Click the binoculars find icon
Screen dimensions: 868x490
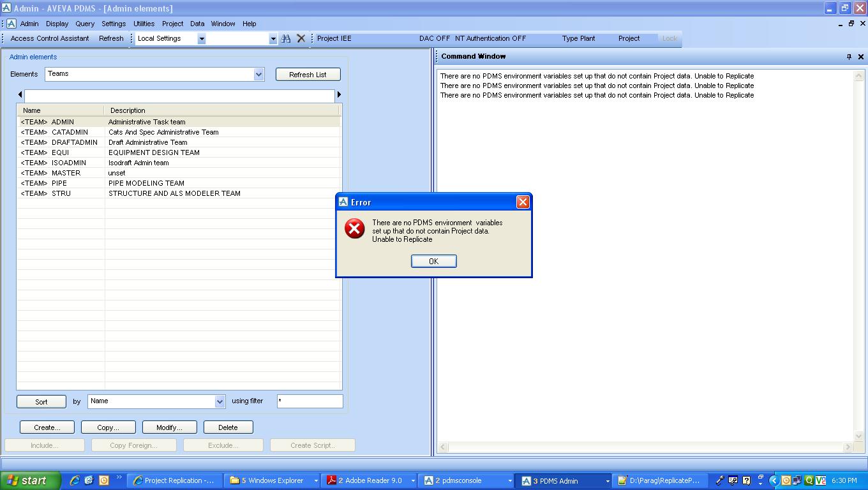pos(286,38)
